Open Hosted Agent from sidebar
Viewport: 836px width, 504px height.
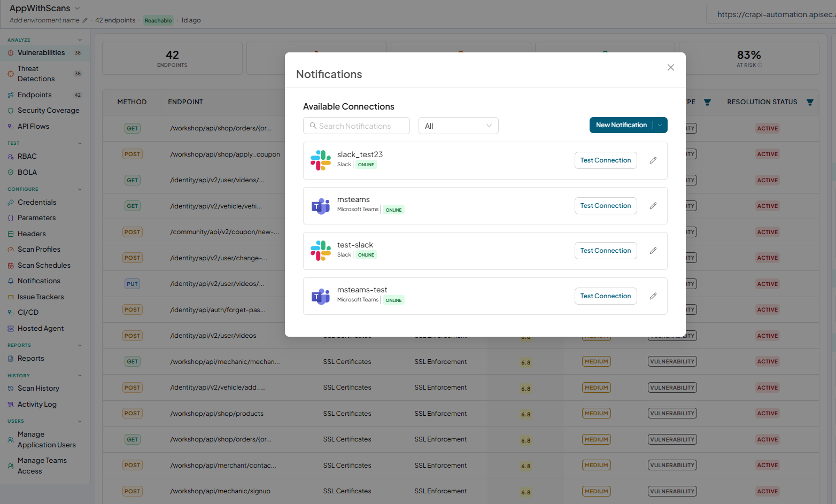point(41,328)
